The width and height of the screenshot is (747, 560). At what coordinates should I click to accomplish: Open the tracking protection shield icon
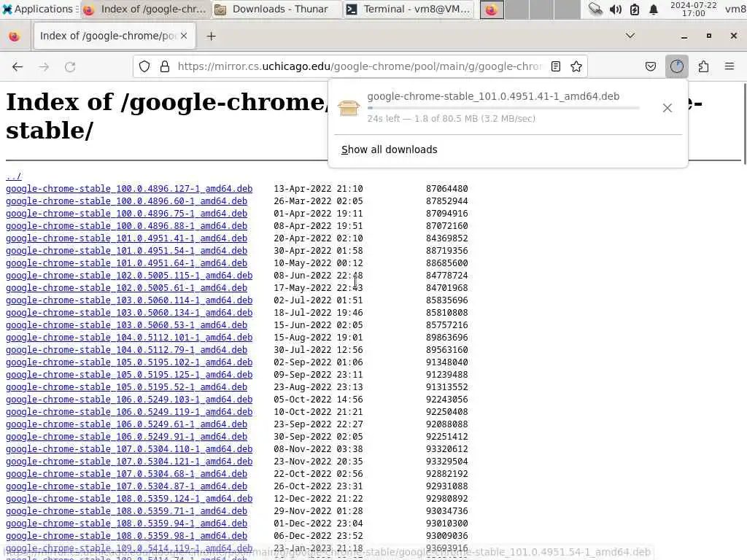click(144, 66)
